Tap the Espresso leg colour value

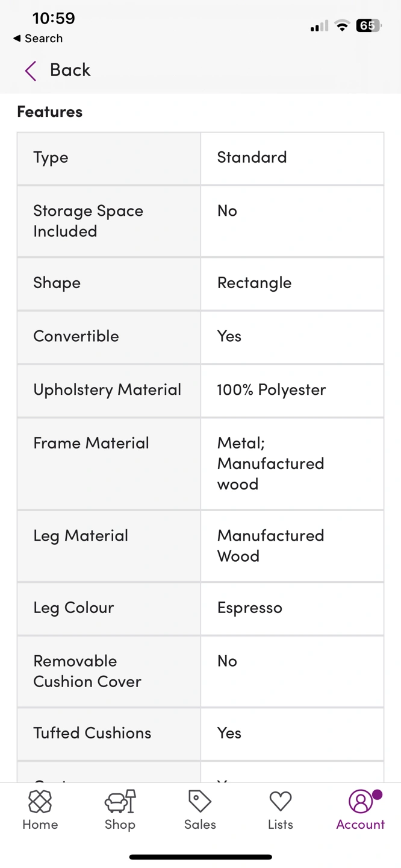tap(249, 608)
